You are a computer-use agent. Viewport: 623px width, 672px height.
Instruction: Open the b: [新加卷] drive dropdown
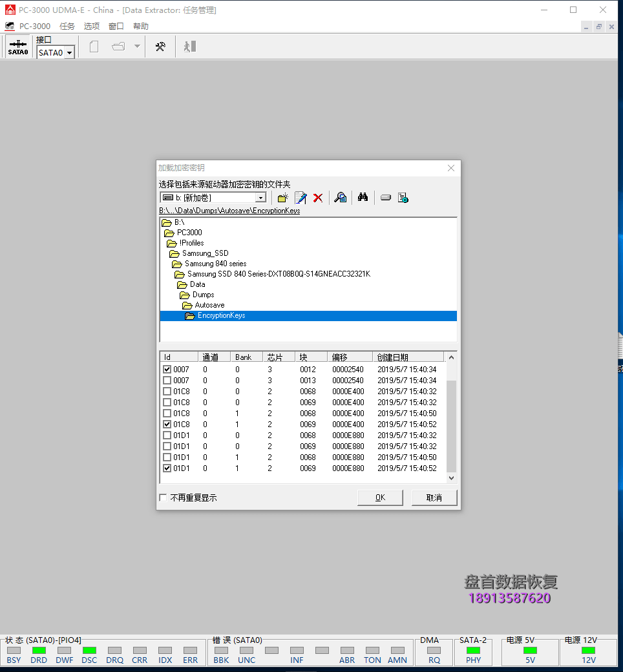[x=260, y=198]
